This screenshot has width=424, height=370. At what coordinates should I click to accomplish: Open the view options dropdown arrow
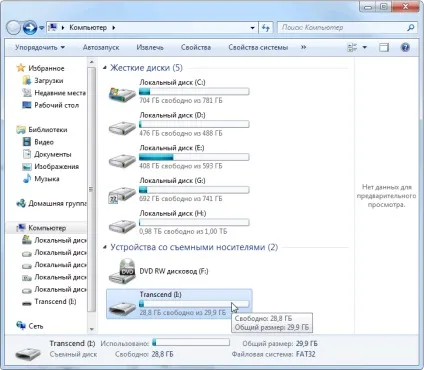[x=365, y=47]
